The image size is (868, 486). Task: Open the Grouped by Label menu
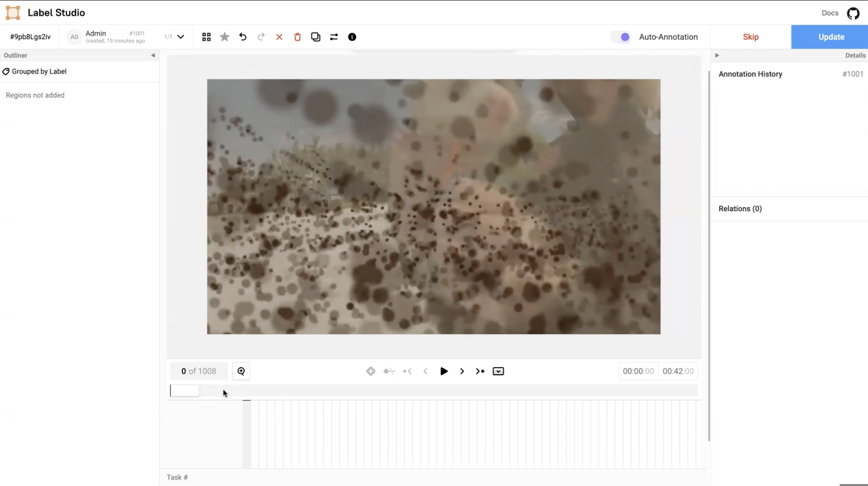(x=39, y=71)
